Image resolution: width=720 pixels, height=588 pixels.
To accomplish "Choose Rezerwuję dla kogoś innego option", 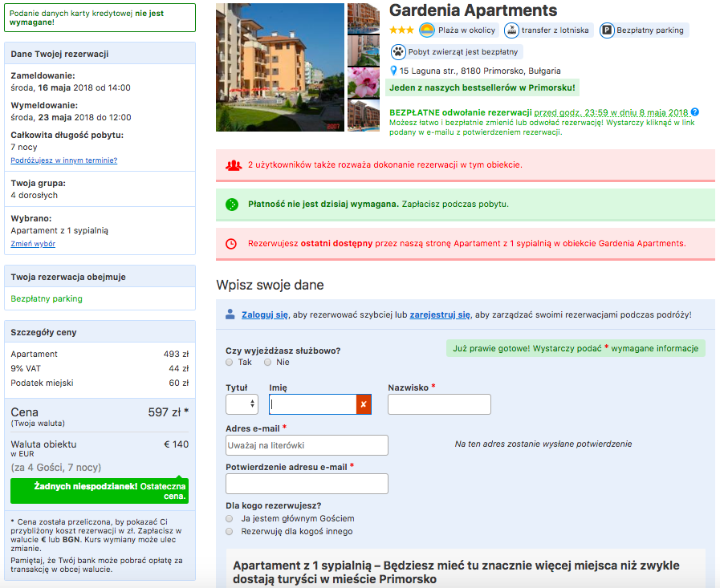I will click(x=229, y=532).
